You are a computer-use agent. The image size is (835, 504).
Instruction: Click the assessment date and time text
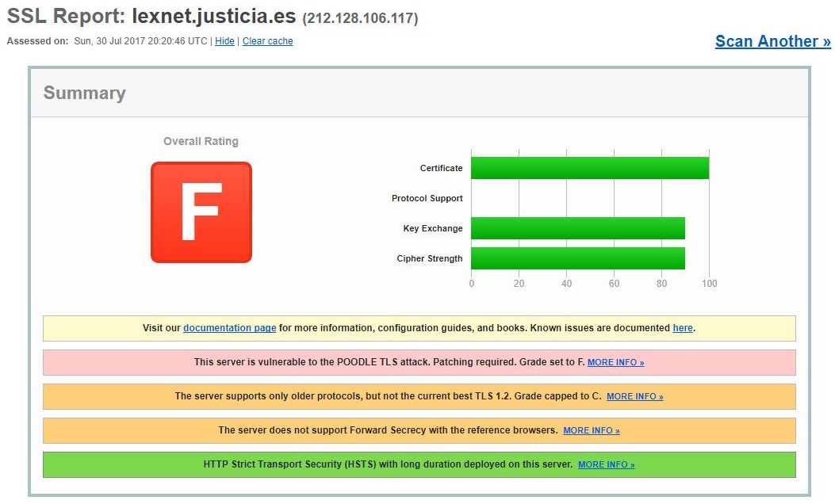(x=140, y=41)
